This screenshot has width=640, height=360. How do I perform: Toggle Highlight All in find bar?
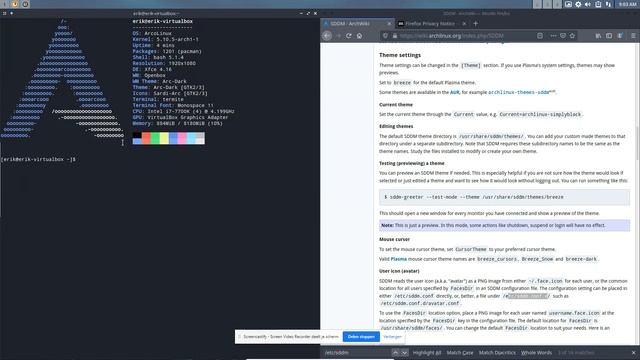point(427,353)
